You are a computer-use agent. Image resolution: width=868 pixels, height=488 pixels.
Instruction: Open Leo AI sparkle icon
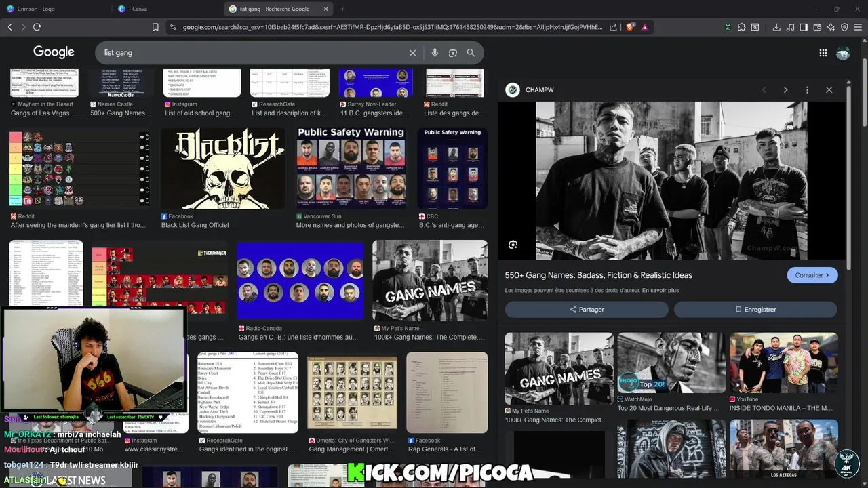point(831,27)
